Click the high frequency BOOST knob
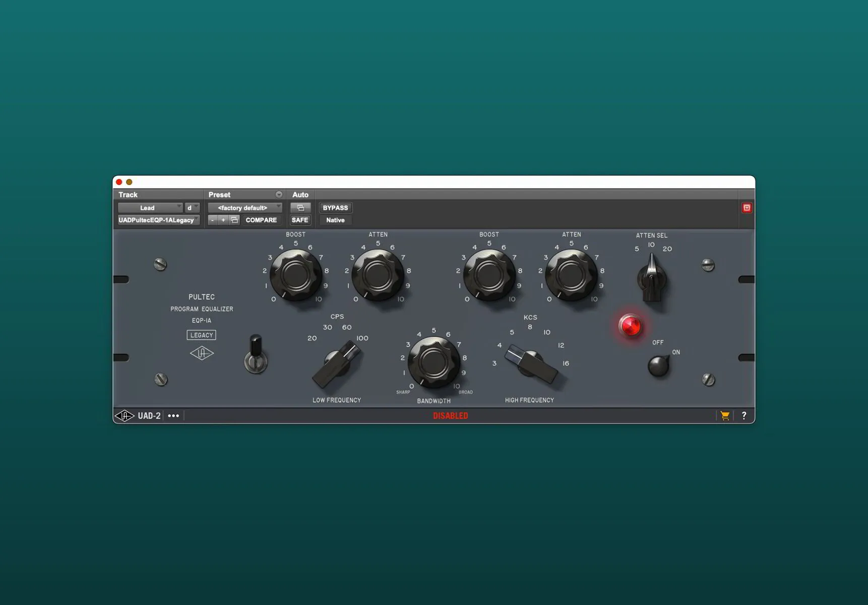The height and width of the screenshot is (605, 868). [x=489, y=275]
